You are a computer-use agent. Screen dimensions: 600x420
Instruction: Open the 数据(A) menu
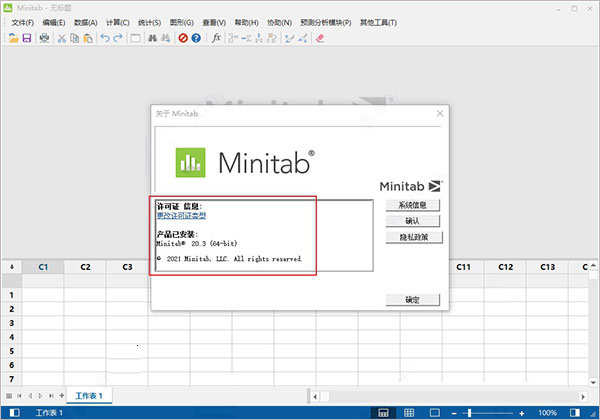pos(86,23)
